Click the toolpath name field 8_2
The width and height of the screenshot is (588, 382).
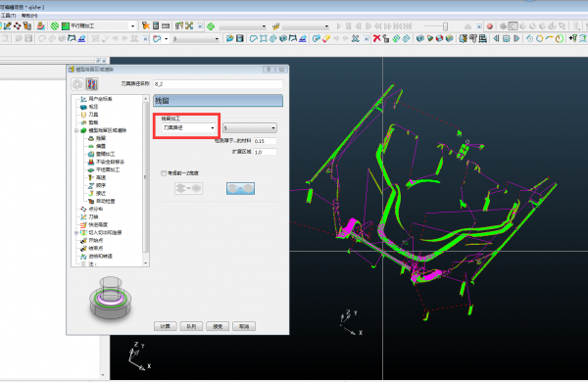(218, 84)
